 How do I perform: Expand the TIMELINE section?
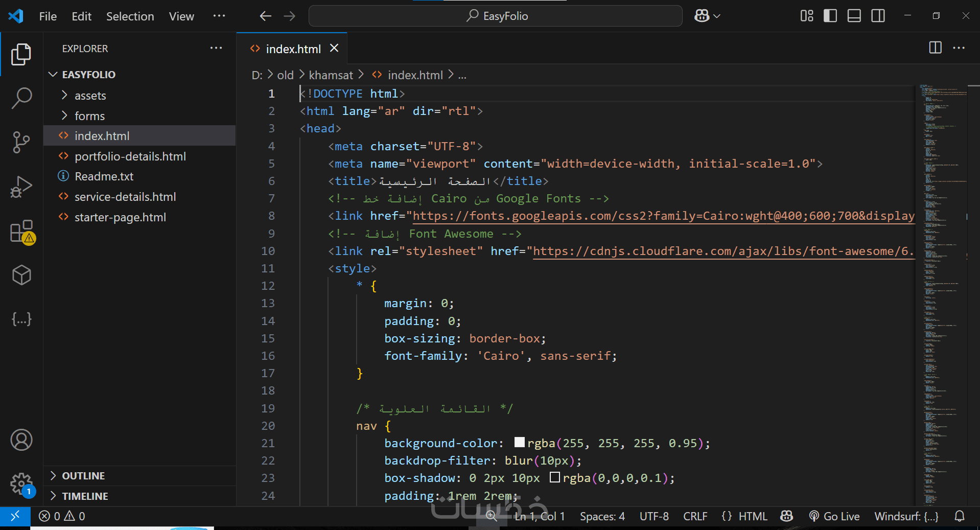click(85, 496)
